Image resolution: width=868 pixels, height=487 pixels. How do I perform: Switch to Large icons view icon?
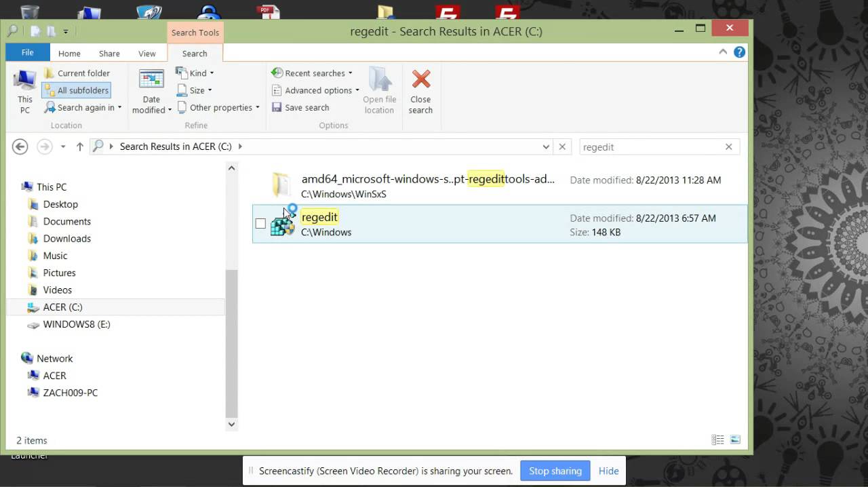point(735,440)
